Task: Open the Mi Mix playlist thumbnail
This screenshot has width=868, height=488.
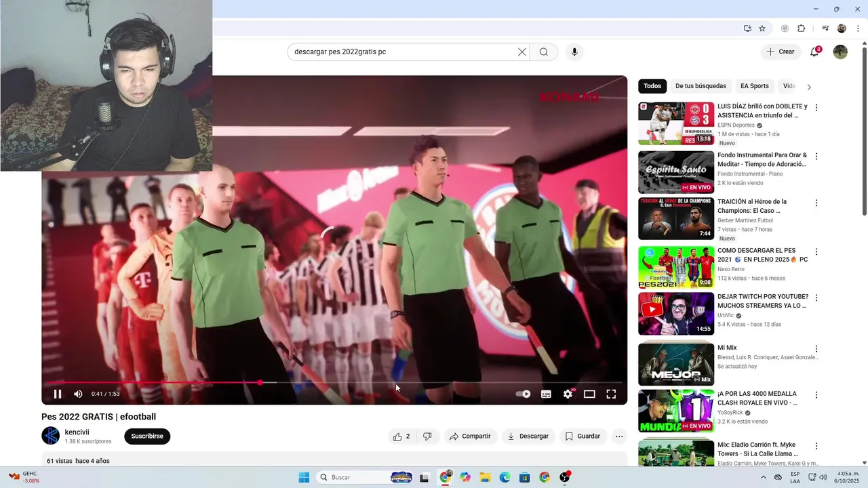Action: point(676,365)
